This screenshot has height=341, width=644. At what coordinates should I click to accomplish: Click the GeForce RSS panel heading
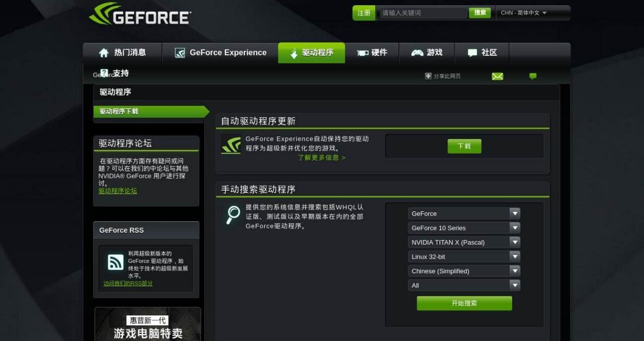coord(121,230)
